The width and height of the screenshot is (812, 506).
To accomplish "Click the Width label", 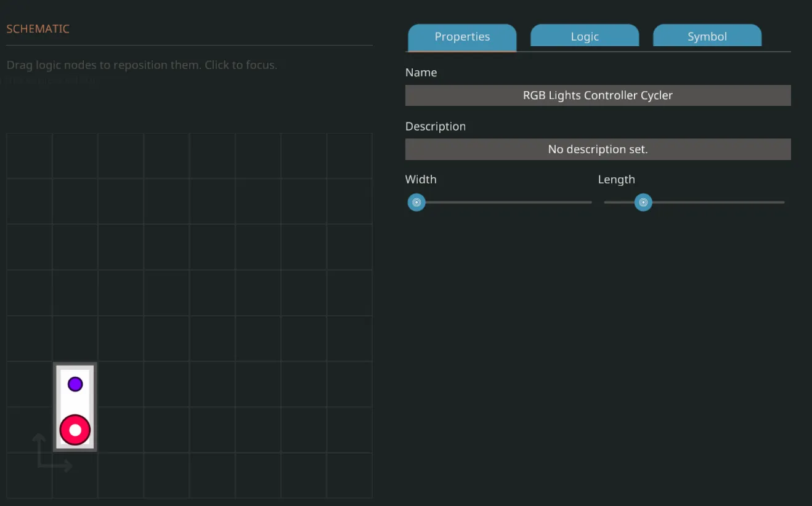I will point(421,179).
